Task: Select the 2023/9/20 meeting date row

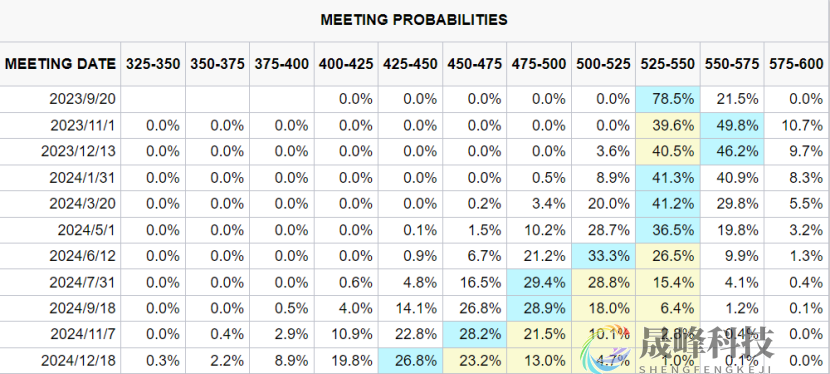Action: (415, 99)
